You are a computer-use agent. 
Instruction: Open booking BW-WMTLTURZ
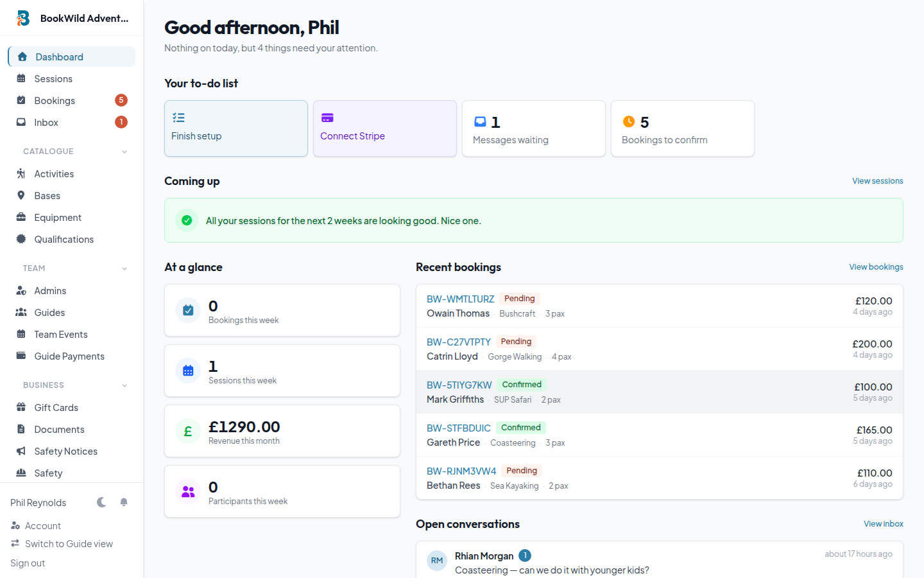click(460, 299)
